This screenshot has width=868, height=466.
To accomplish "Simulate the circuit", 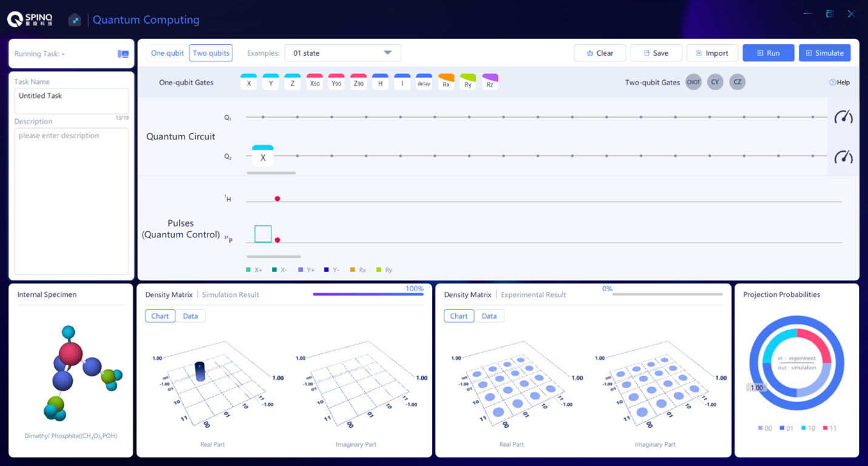I will click(825, 53).
